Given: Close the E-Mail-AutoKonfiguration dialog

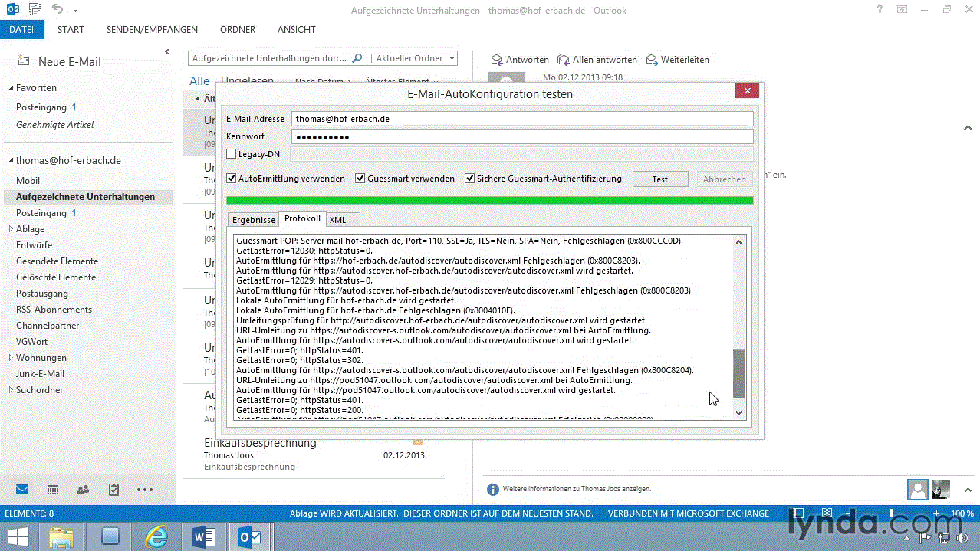Looking at the screenshot, I should pyautogui.click(x=747, y=90).
